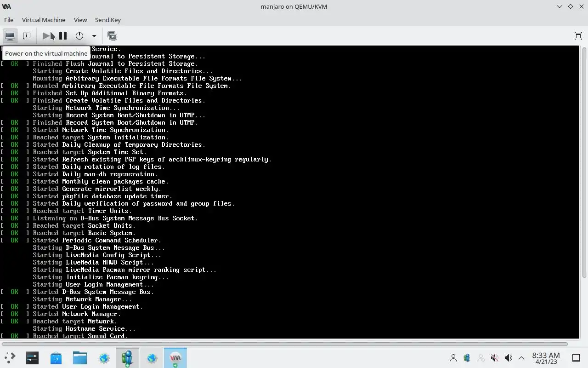The width and height of the screenshot is (588, 368).
Task: Click 'Starting Hostname Service...' console line
Action: tap(84, 328)
